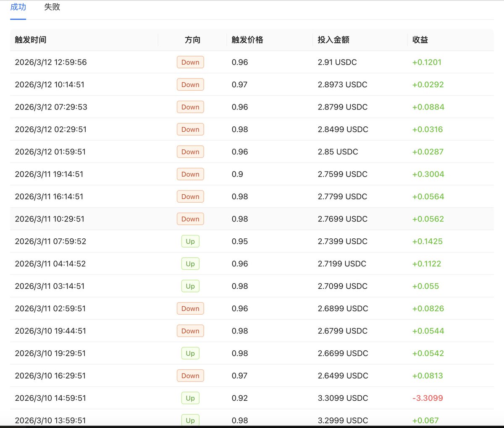Click the +0.0292 profit value
Image resolution: width=504 pixels, height=428 pixels.
point(428,84)
